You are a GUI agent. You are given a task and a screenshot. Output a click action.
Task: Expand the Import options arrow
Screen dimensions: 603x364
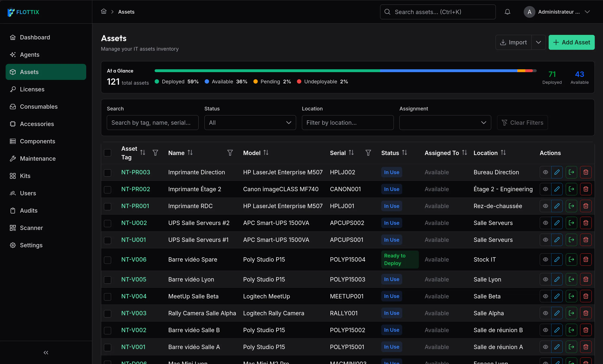tap(538, 42)
